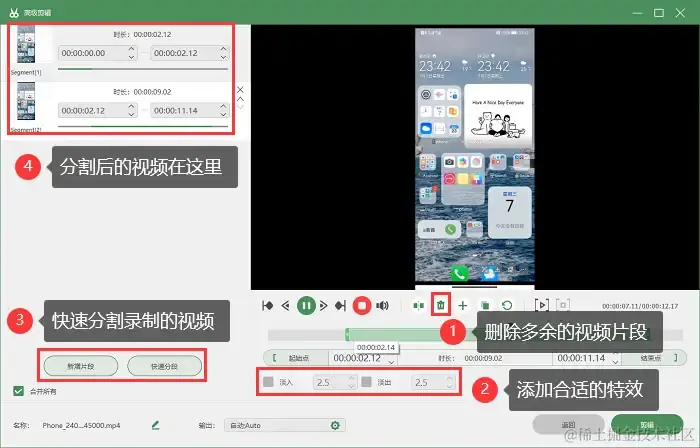The image size is (700, 448).
Task: Enable the 淡出 fade-out checkbox
Action: pos(367,382)
